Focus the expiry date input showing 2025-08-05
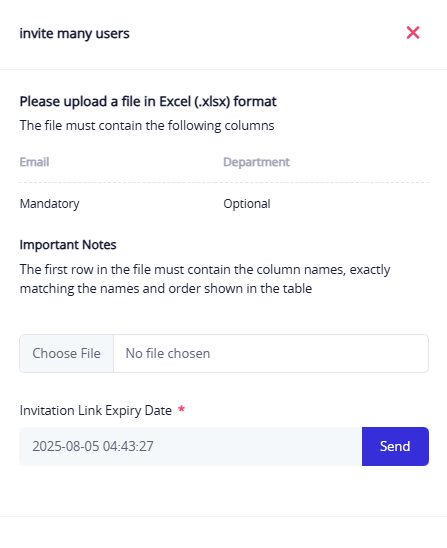Image resolution: width=447 pixels, height=548 pixels. click(x=190, y=446)
